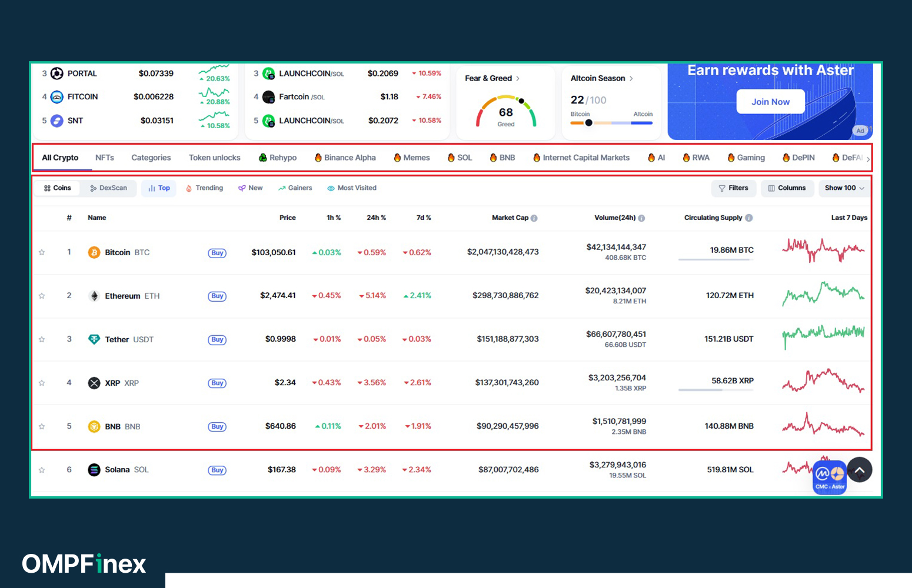Click the Tether logo icon
The image size is (912, 588).
pos(94,339)
